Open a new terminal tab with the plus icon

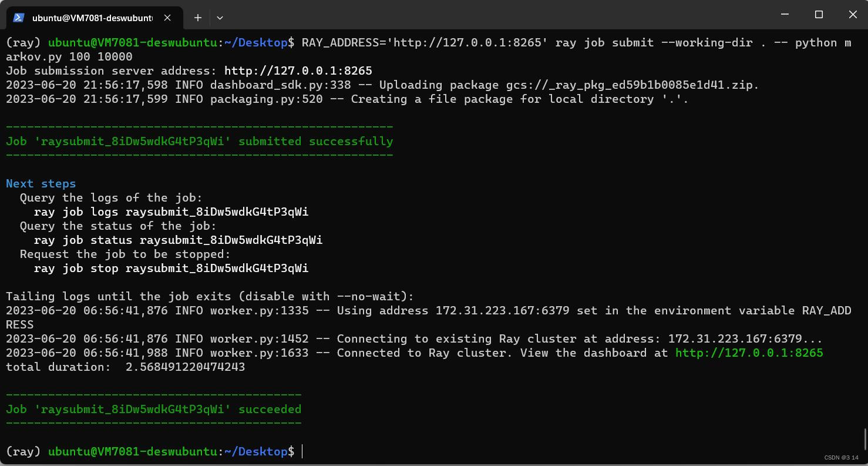tap(197, 18)
